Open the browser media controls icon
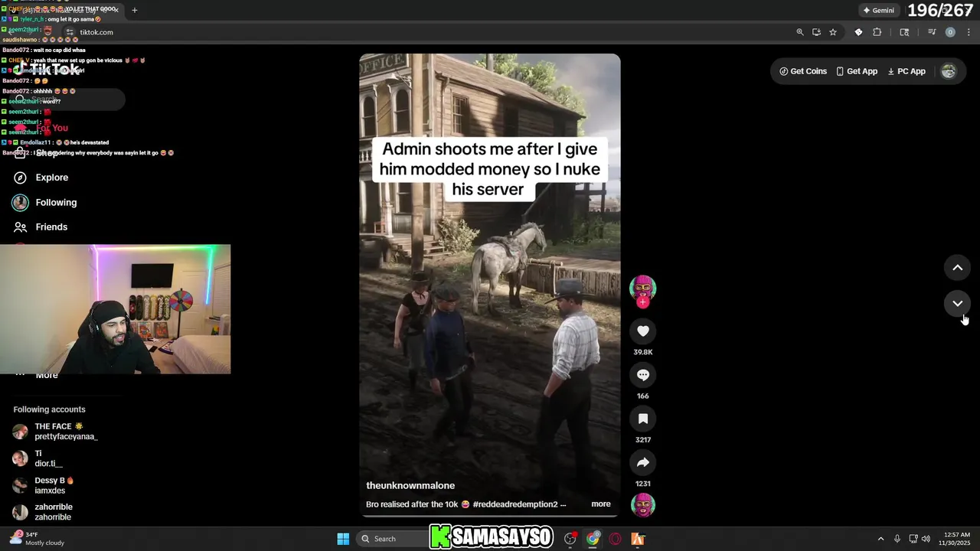The image size is (980, 551). (932, 32)
